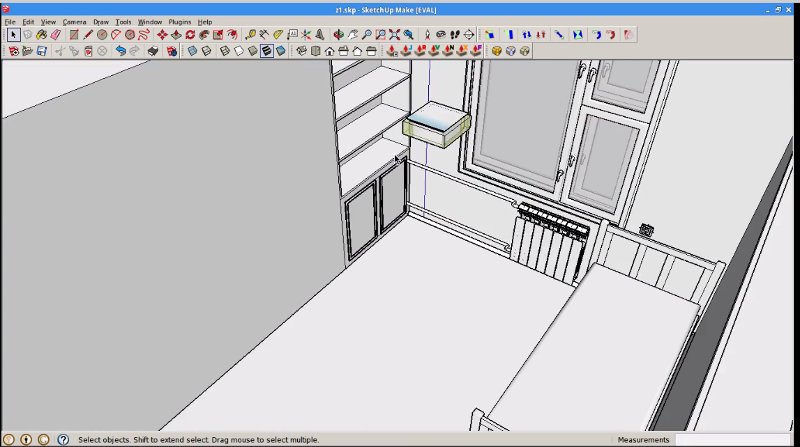Enable Shaded With Textures style
Image resolution: width=800 pixels, height=447 pixels.
click(268, 50)
